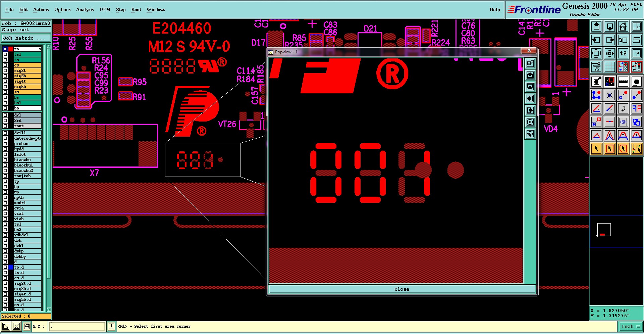Open the Actions menu
Image resolution: width=644 pixels, height=334 pixels.
pos(41,9)
